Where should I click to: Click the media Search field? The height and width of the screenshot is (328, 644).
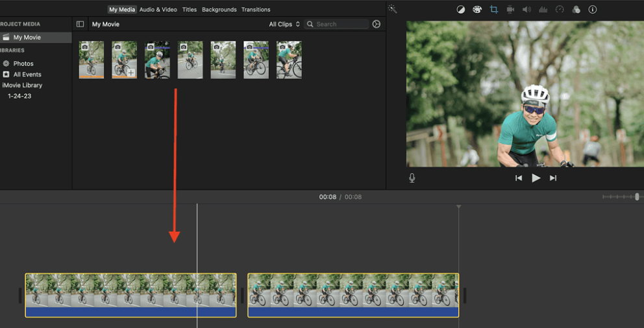pos(336,24)
